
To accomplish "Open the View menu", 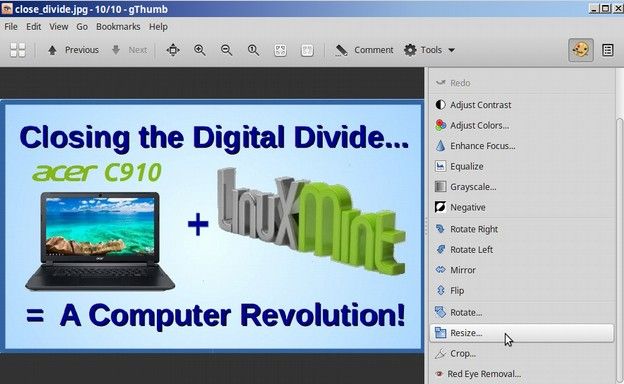I will coord(58,27).
